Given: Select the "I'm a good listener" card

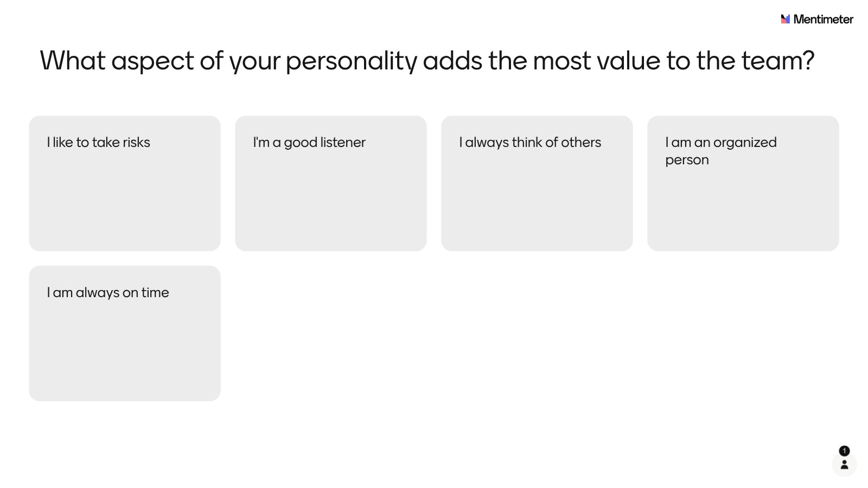Looking at the screenshot, I should [331, 183].
